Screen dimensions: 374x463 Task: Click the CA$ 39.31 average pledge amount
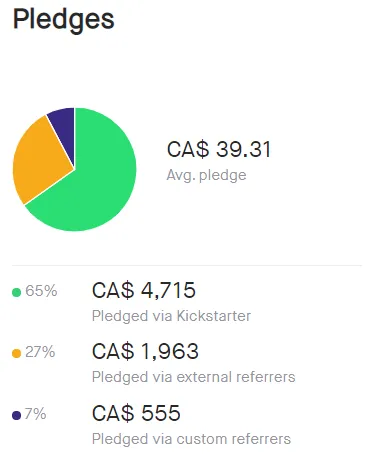(x=219, y=149)
